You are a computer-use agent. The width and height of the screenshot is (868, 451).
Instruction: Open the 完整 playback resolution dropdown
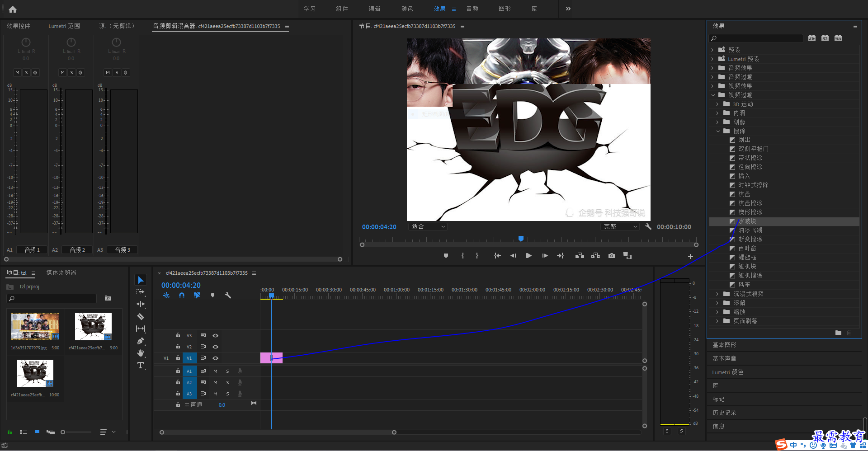click(x=620, y=227)
